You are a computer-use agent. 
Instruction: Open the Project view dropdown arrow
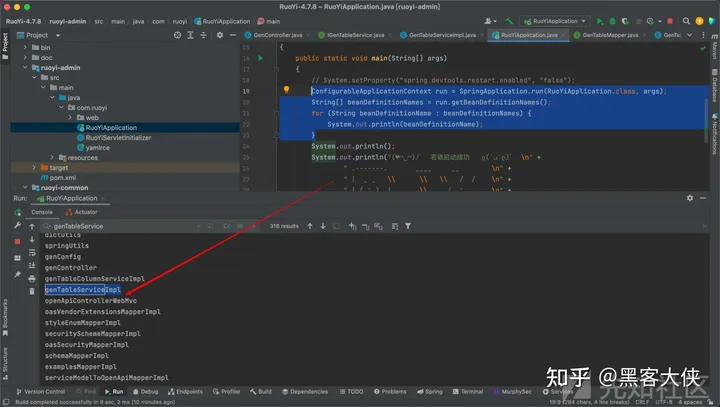(x=58, y=35)
